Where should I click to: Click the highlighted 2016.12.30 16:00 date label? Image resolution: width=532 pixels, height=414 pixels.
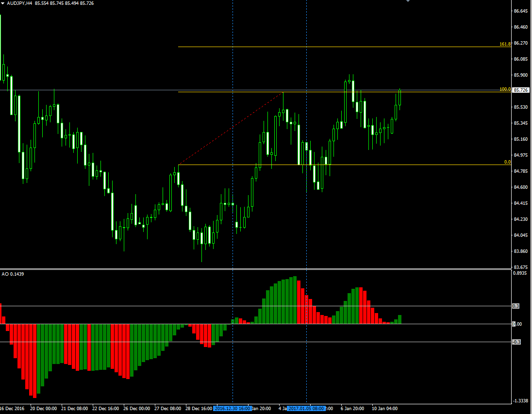[233, 409]
